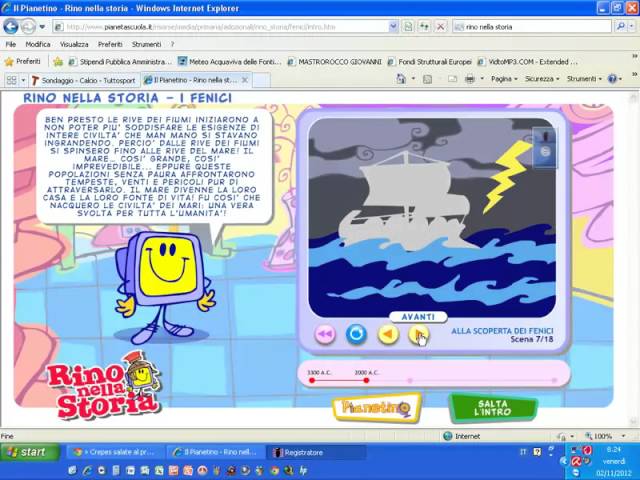This screenshot has width=640, height=480.
Task: Close the Il Pianetino tab
Action: (x=245, y=80)
